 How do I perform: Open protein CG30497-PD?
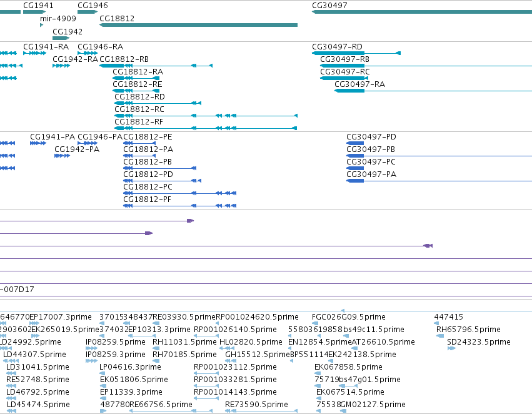tap(371, 137)
